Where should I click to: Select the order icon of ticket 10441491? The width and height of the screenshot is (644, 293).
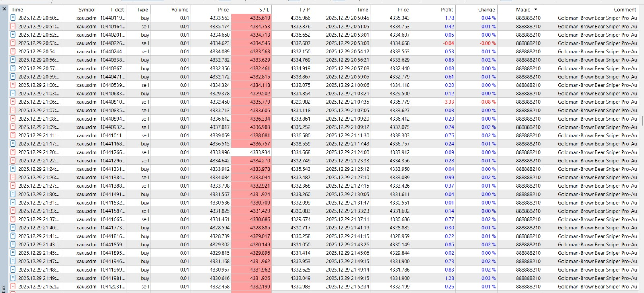[13, 194]
